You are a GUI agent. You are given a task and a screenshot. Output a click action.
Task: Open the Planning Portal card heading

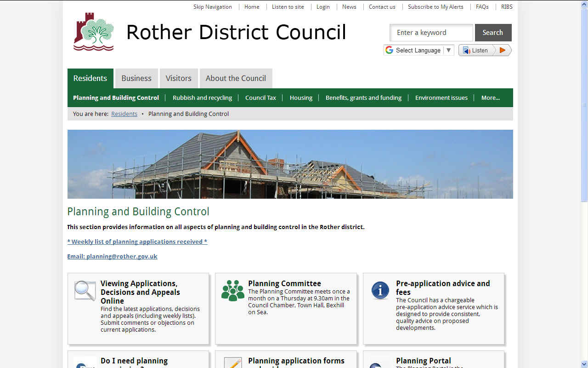click(424, 361)
